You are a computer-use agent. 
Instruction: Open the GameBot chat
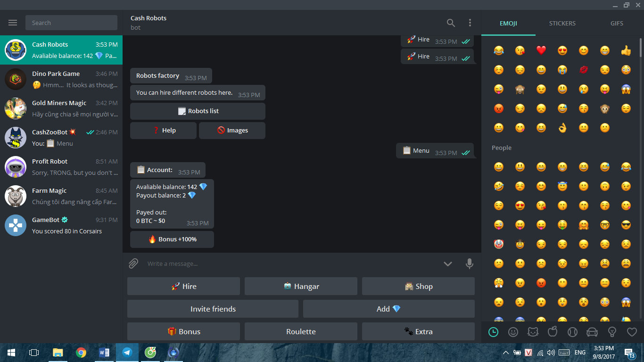[61, 225]
